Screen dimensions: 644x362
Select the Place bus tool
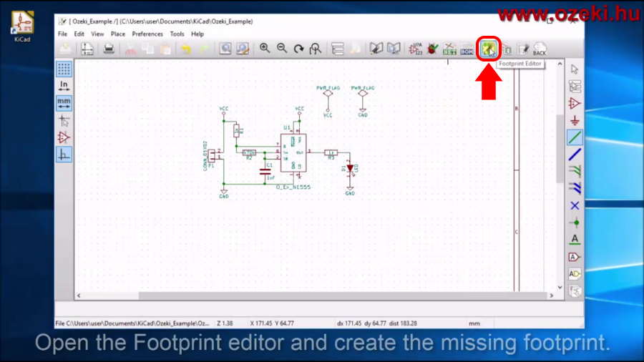pos(575,155)
